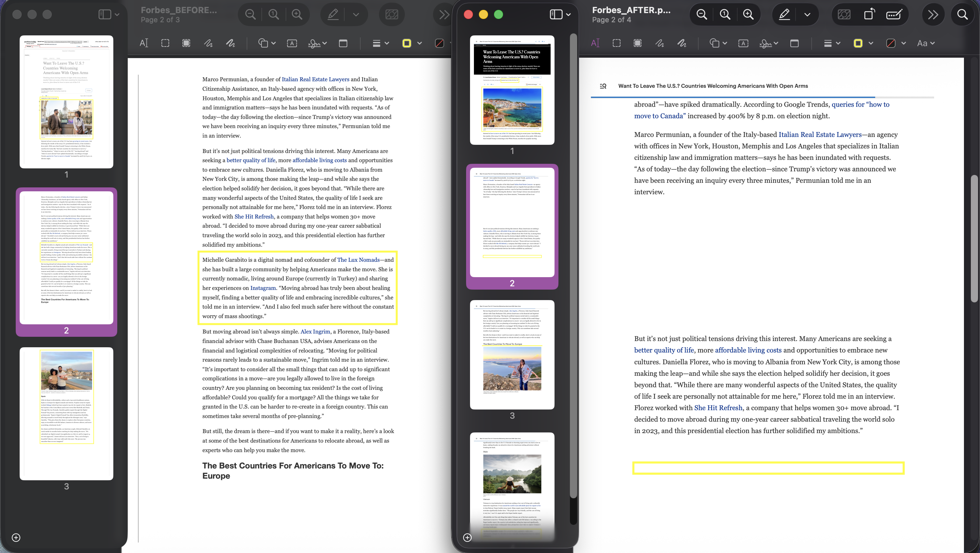
Task: Open Text Style Aa dropdown in Forbes_AFTER
Action: 926,43
